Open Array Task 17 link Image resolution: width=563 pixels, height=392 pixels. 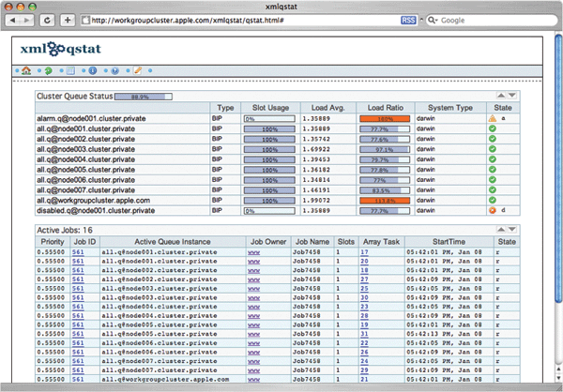point(364,252)
